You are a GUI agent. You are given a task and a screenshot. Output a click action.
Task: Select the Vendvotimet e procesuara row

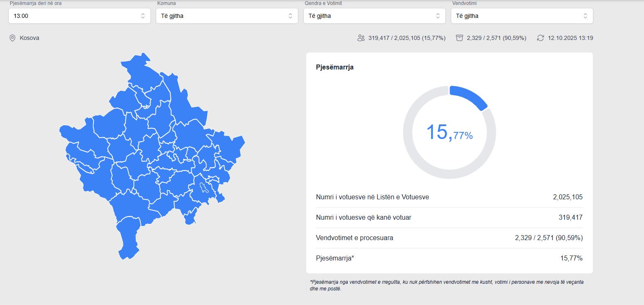pos(449,238)
